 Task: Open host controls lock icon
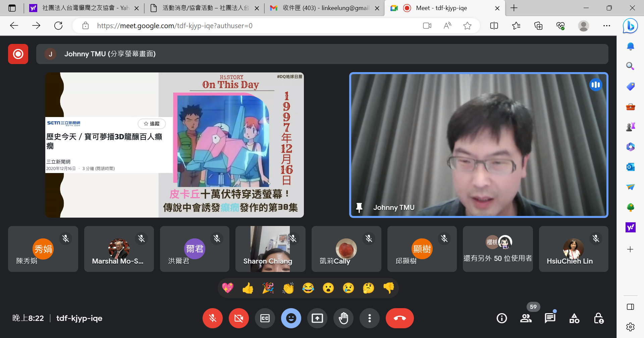(599, 318)
